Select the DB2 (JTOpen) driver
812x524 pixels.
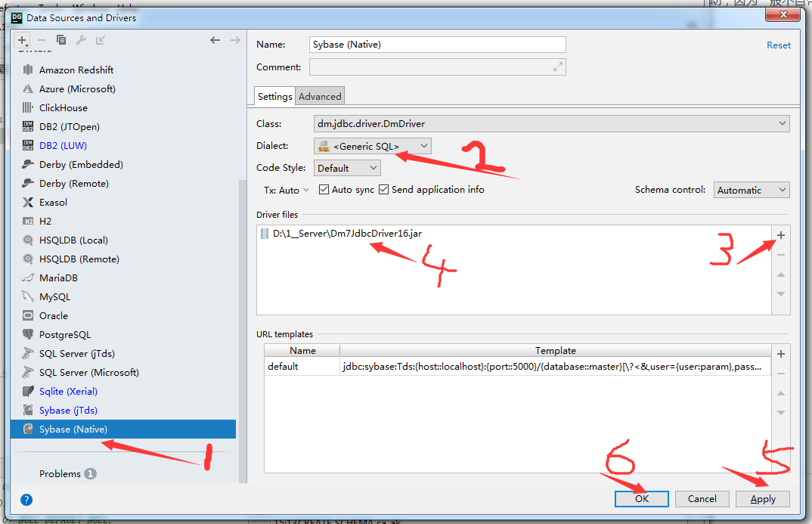pos(123,127)
